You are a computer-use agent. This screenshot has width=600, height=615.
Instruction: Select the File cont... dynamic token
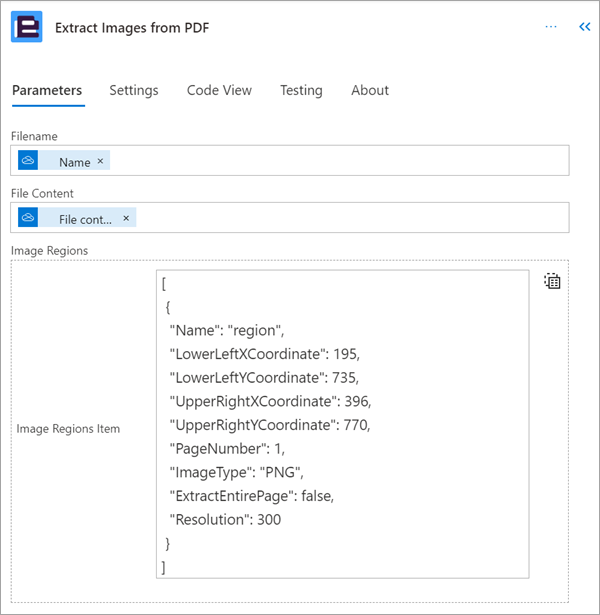tap(85, 219)
